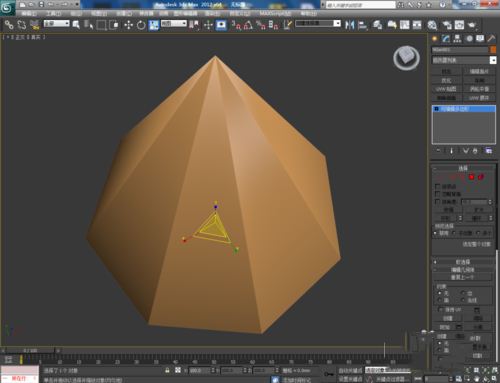500x383 pixels.
Task: Activate the Select and Move tool
Action: 128,25
